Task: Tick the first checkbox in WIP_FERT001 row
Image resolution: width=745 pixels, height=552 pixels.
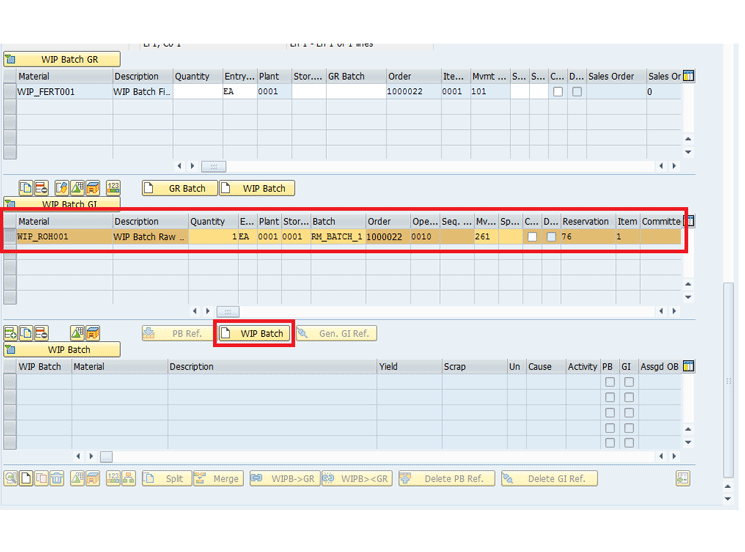Action: pyautogui.click(x=558, y=92)
